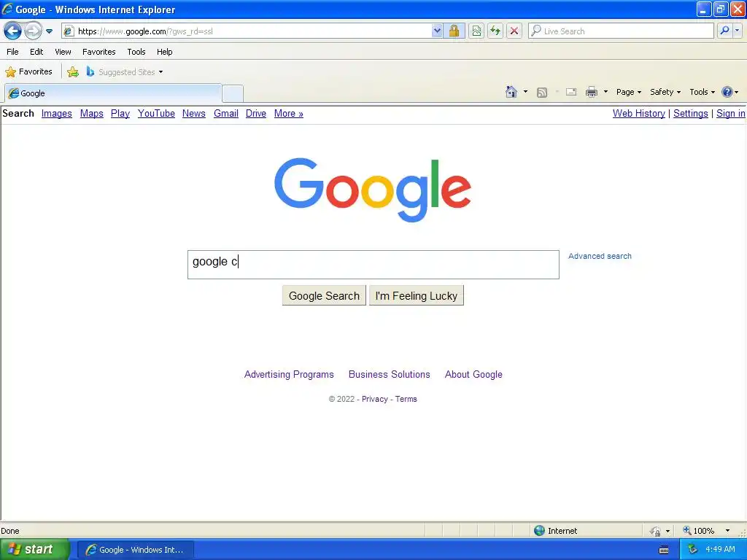Expand the zoom level dropdown arrow
Image resolution: width=747 pixels, height=560 pixels.
tap(727, 531)
